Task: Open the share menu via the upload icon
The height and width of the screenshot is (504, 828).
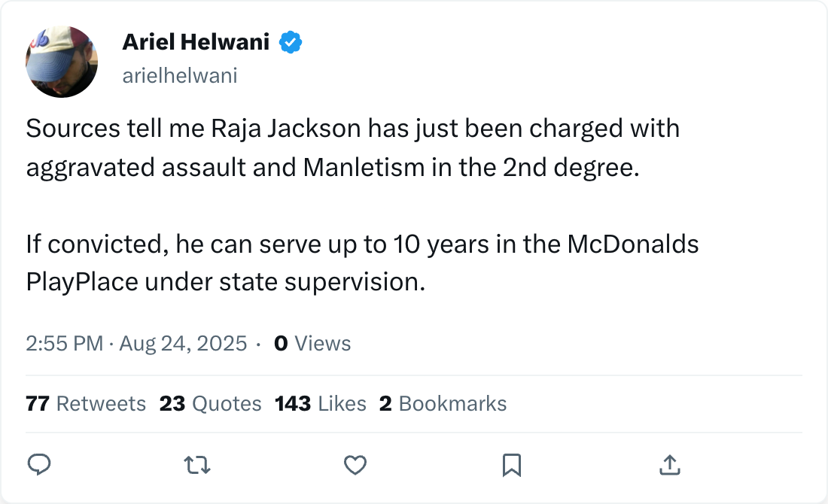Action: (x=669, y=466)
